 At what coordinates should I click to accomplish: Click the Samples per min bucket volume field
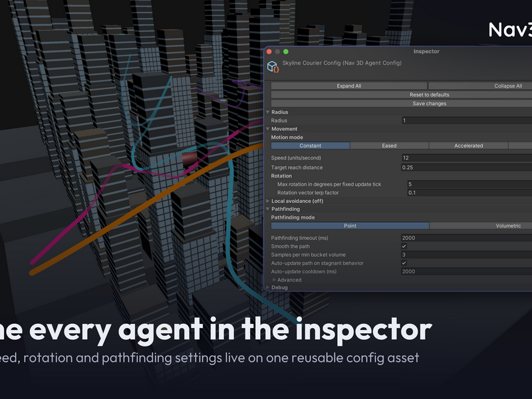[x=467, y=255]
